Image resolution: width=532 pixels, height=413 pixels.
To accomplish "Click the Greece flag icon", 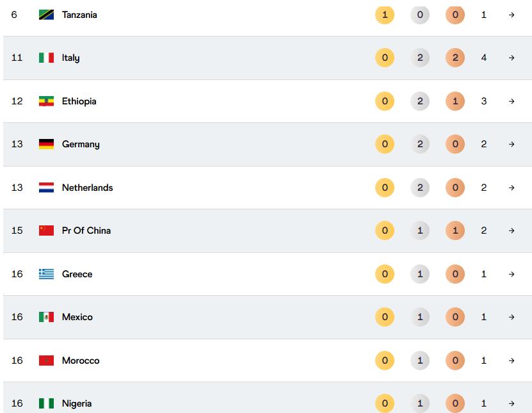I will tap(46, 274).
